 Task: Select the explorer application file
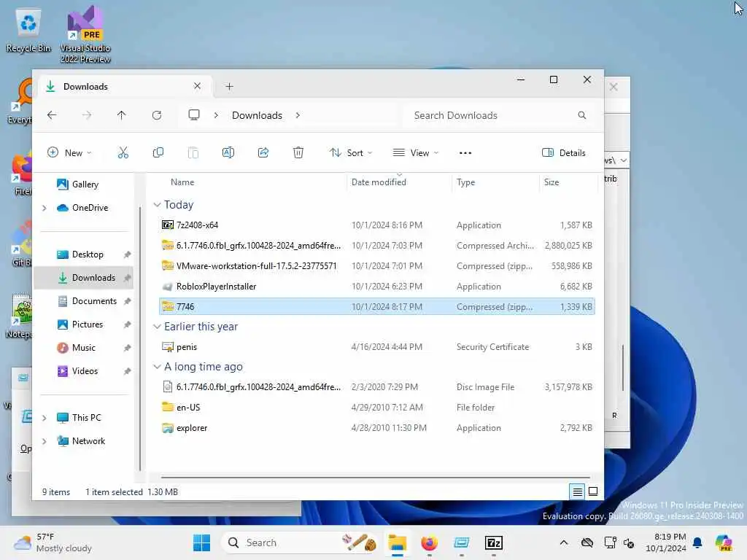coord(377,428)
